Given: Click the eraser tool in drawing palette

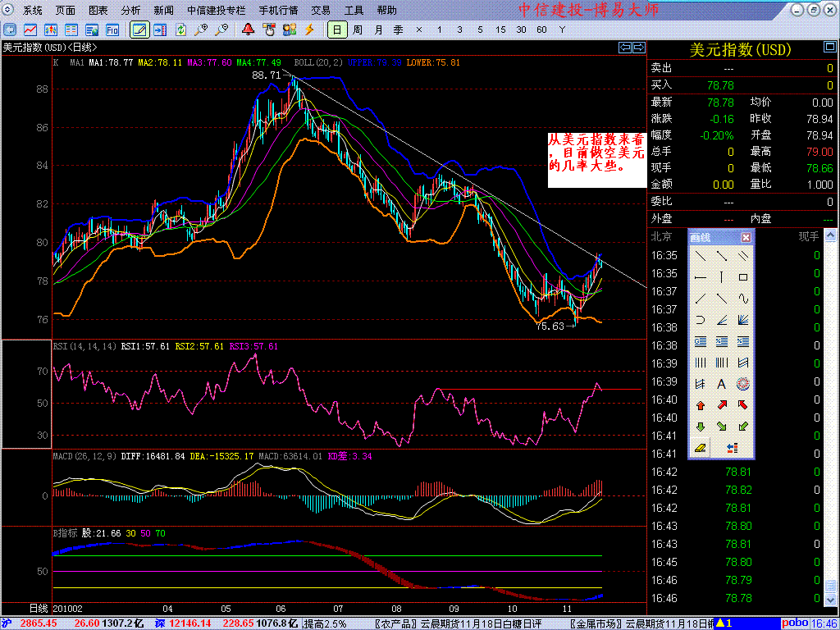Looking at the screenshot, I should pos(701,448).
